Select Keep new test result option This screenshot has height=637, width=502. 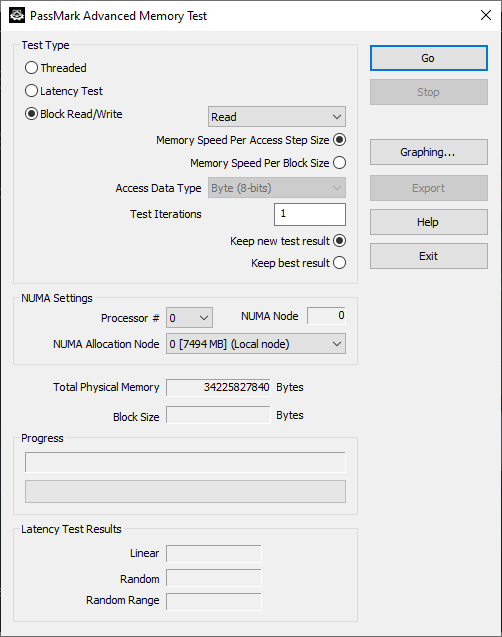tap(288, 241)
